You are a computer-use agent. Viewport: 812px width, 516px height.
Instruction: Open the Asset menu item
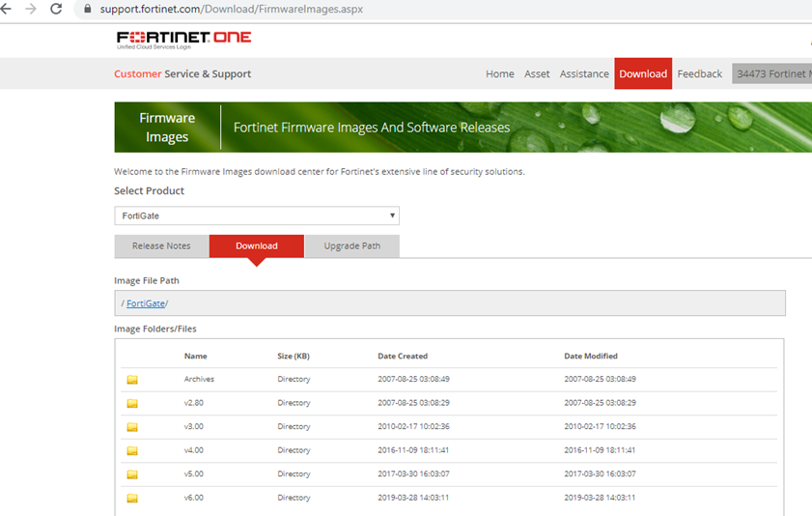tap(537, 73)
